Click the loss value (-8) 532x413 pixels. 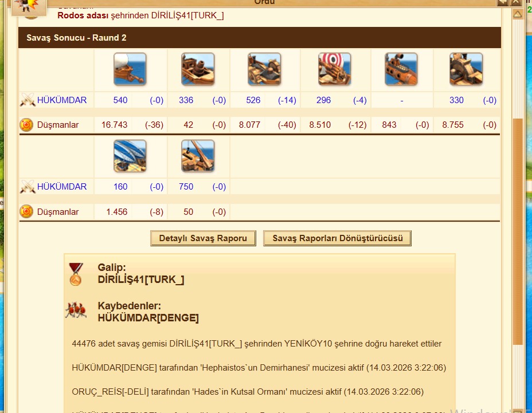pos(157,211)
